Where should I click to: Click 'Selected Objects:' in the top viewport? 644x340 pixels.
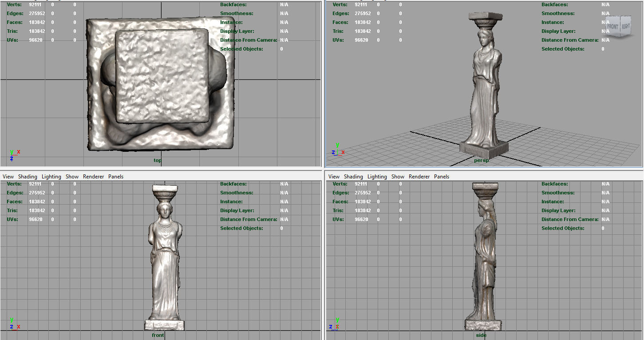pos(241,49)
